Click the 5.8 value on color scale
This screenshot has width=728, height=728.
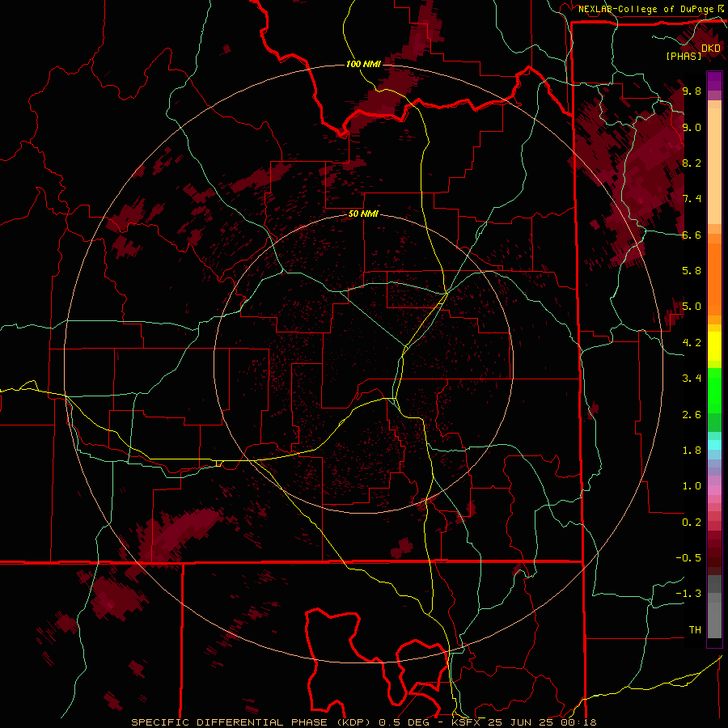[692, 271]
